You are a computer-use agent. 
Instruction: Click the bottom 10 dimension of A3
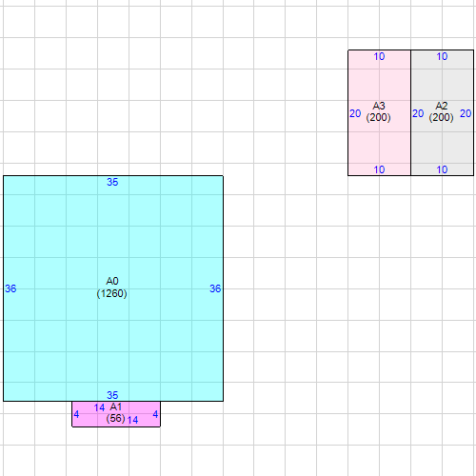pyautogui.click(x=379, y=169)
